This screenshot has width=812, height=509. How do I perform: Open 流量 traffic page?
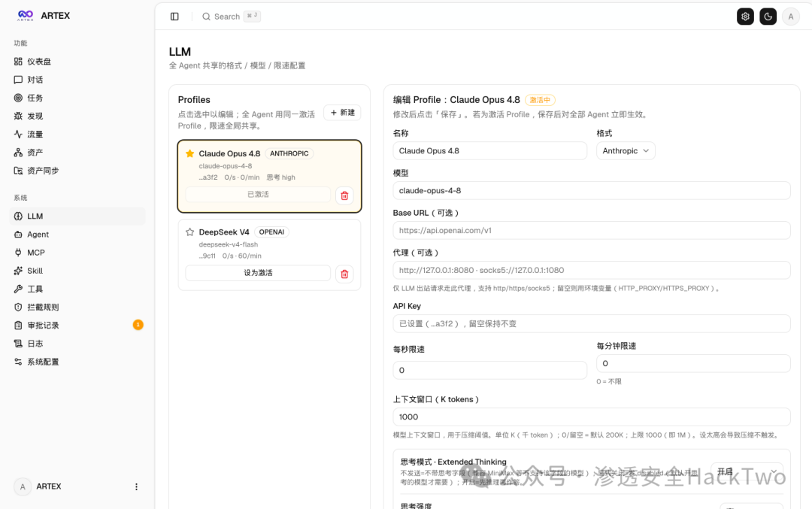77,134
